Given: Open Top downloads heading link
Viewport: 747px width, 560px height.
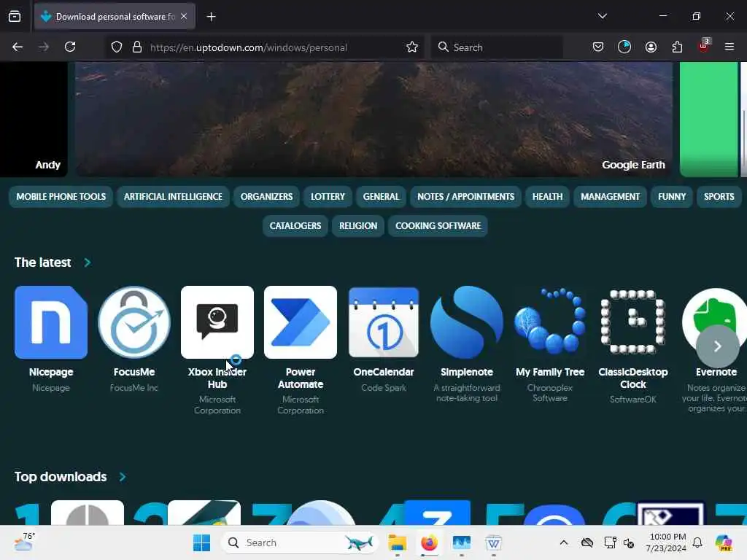Looking at the screenshot, I should (61, 477).
